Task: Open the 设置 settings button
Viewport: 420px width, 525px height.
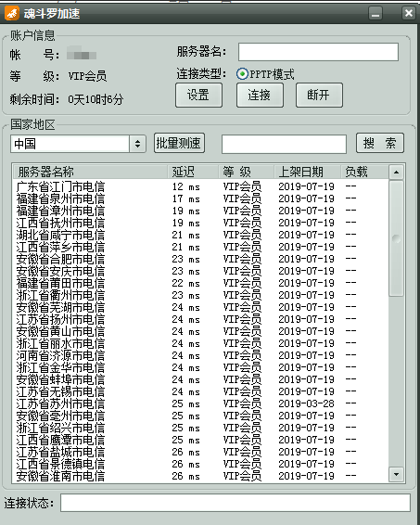Action: tap(198, 96)
